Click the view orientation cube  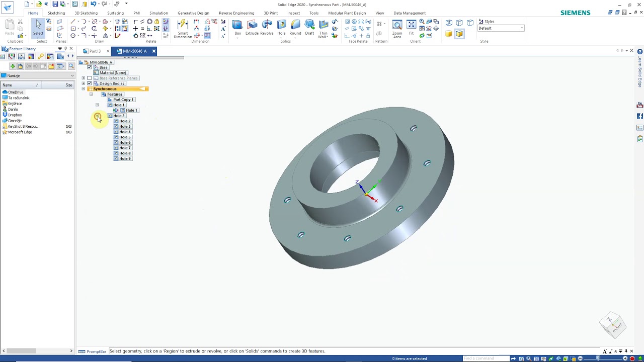(612, 324)
